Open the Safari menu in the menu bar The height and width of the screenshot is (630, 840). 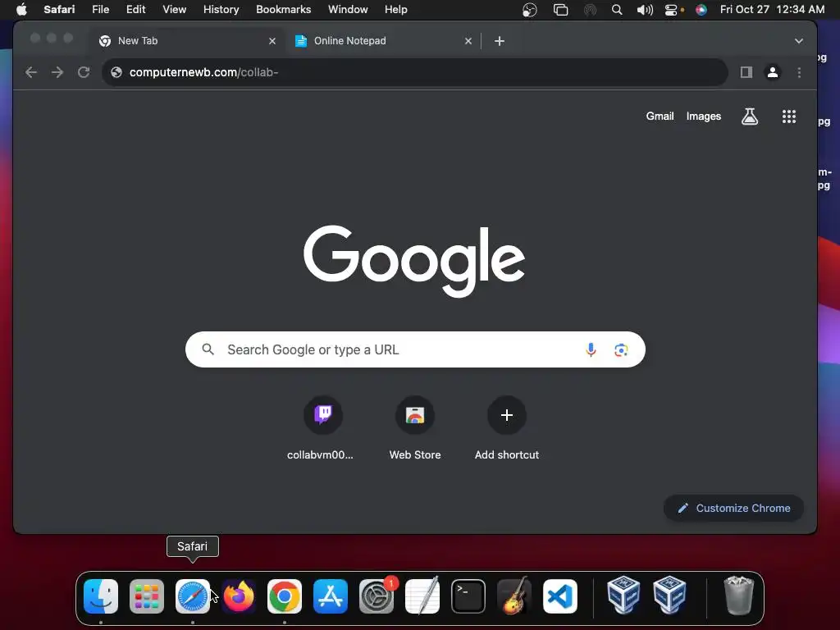(59, 10)
